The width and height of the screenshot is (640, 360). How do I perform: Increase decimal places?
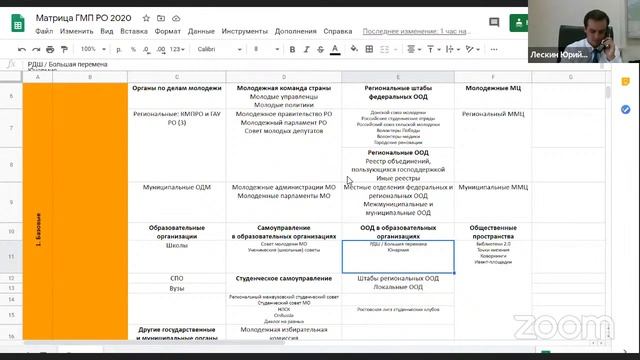[161, 49]
